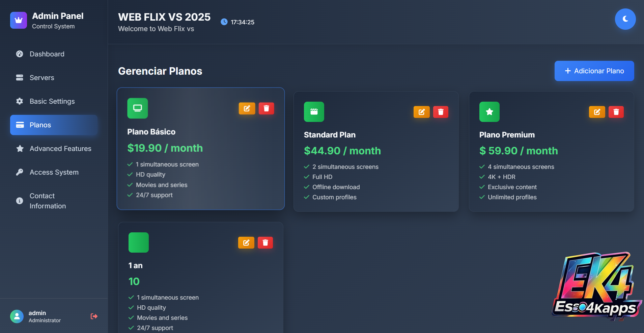Image resolution: width=644 pixels, height=333 pixels.
Task: Navigate to Access System
Action: tap(54, 172)
